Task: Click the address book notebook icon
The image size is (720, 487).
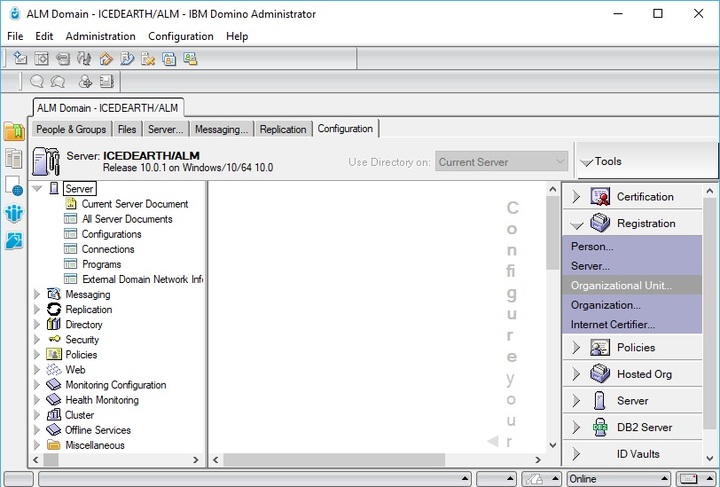Action: 107,82
